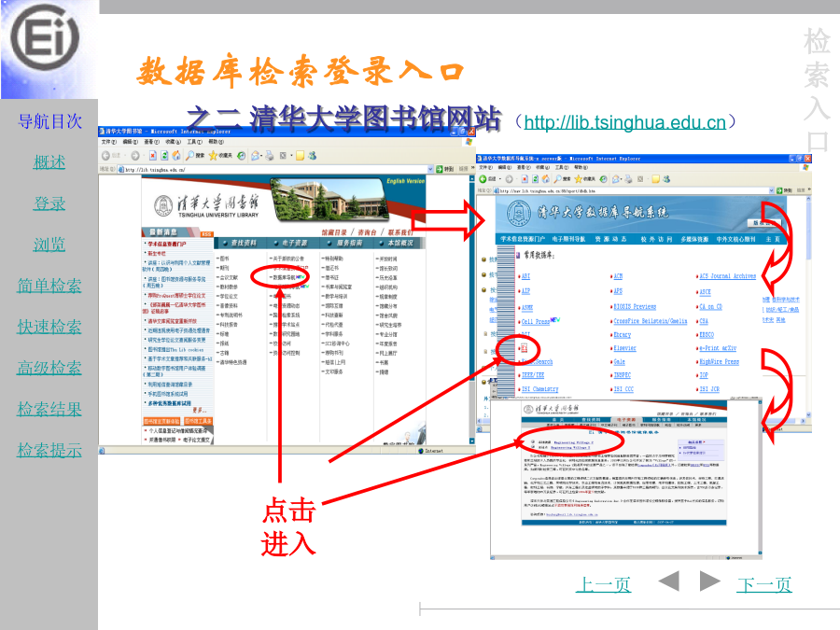
Task: Click Print icon in the database navigation browser
Action: click(x=628, y=179)
